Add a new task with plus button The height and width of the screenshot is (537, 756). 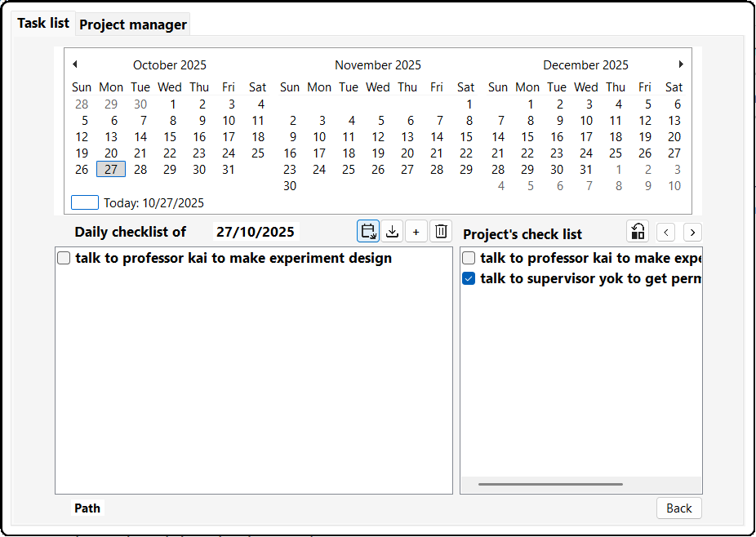pyautogui.click(x=416, y=232)
